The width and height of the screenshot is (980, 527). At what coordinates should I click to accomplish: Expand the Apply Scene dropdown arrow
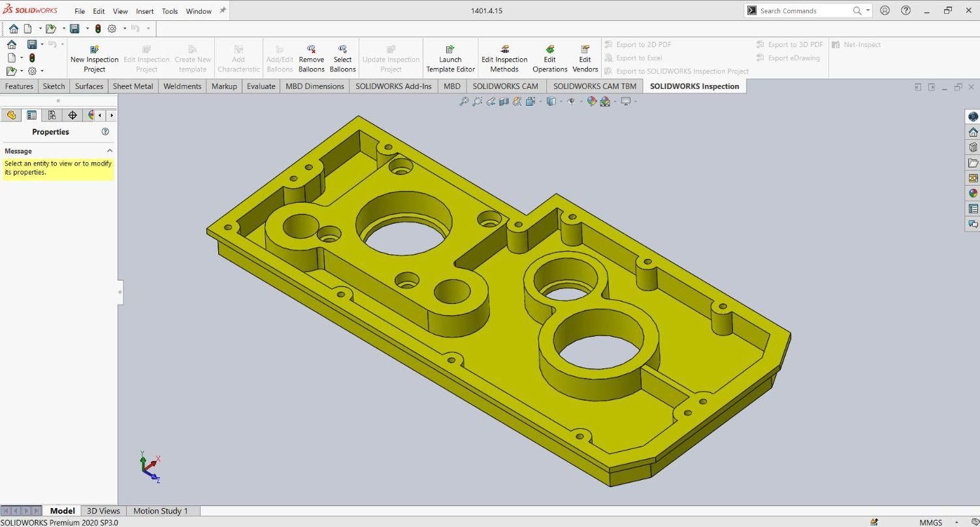pyautogui.click(x=614, y=101)
